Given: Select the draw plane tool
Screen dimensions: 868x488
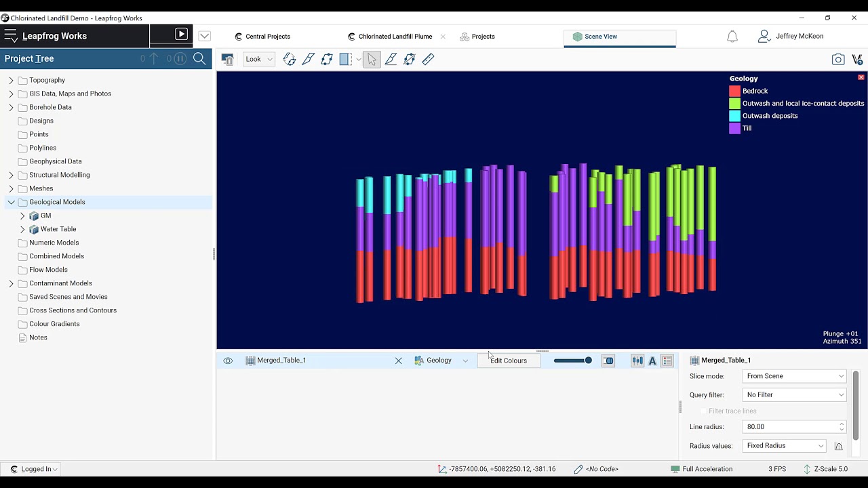Looking at the screenshot, I should pyautogui.click(x=327, y=59).
